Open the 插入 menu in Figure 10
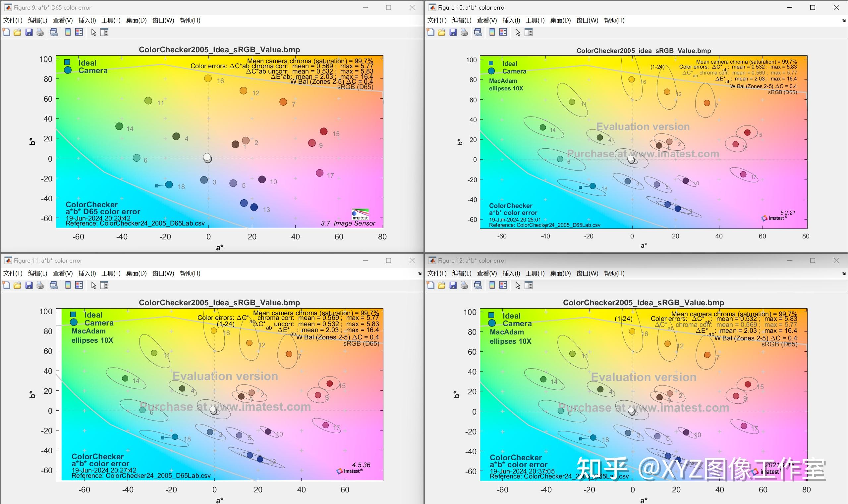The image size is (848, 504). click(x=510, y=21)
